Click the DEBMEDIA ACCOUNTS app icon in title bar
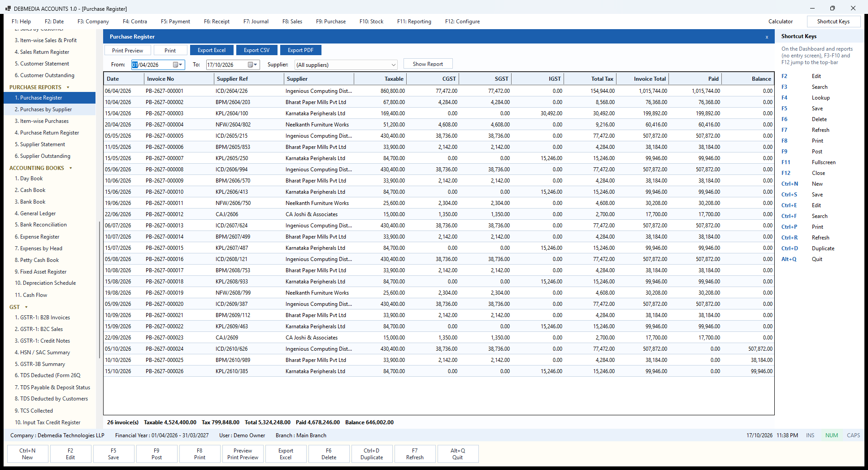Image resolution: width=868 pixels, height=470 pixels. pyautogui.click(x=8, y=9)
